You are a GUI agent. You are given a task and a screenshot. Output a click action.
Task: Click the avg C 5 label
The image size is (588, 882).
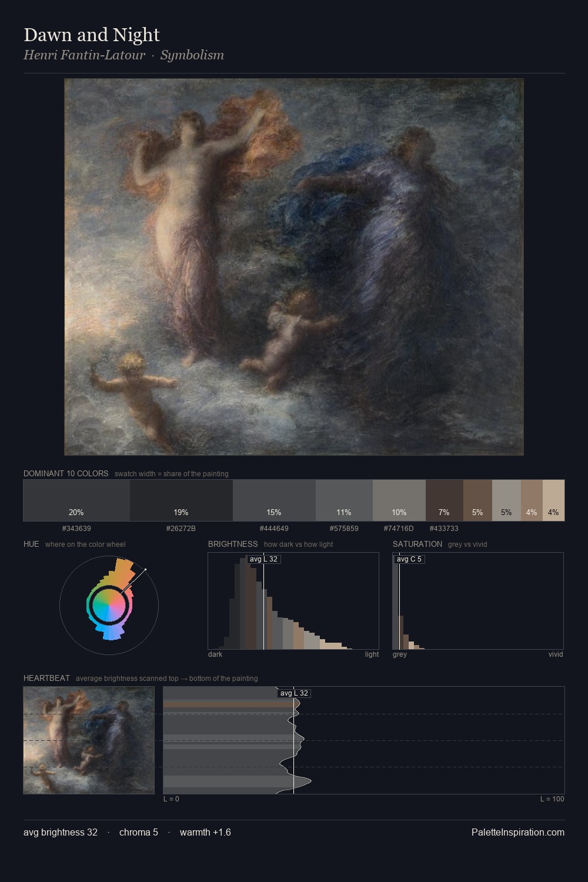tap(409, 559)
